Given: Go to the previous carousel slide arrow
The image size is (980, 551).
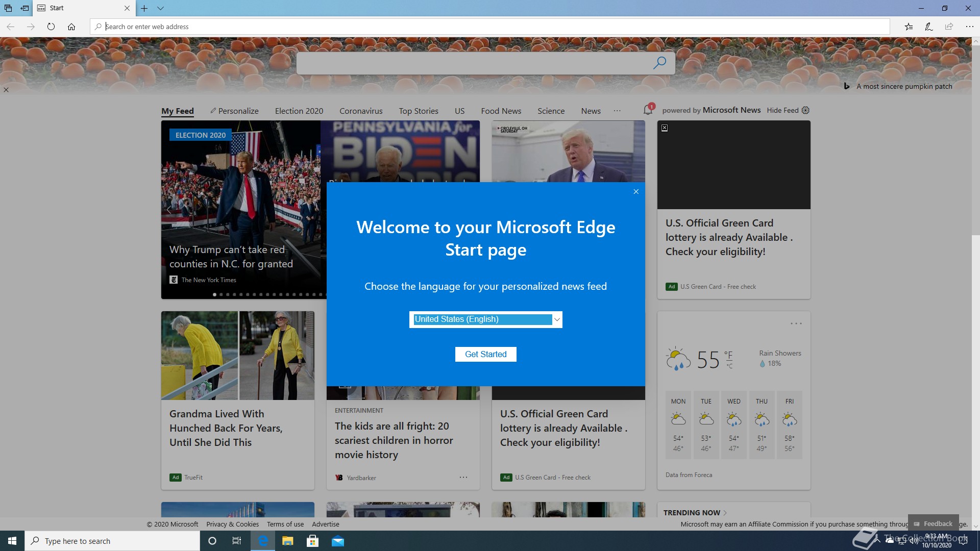Looking at the screenshot, I should 169,210.
